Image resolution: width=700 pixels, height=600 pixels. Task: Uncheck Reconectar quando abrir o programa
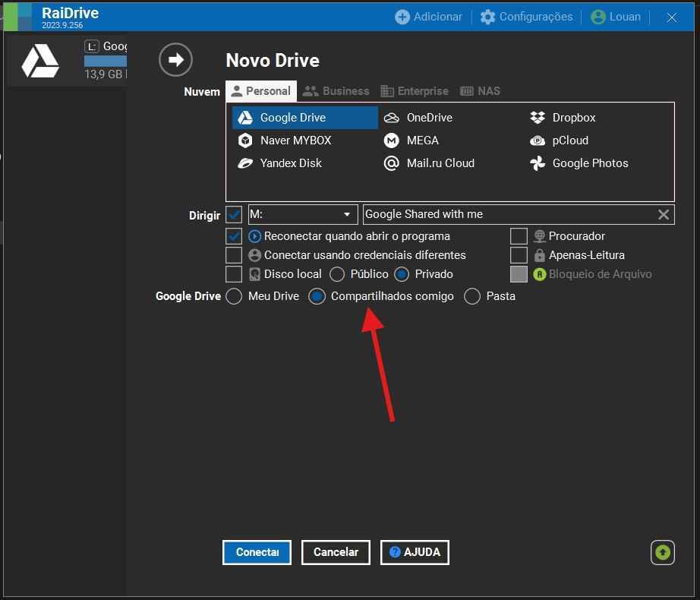234,236
